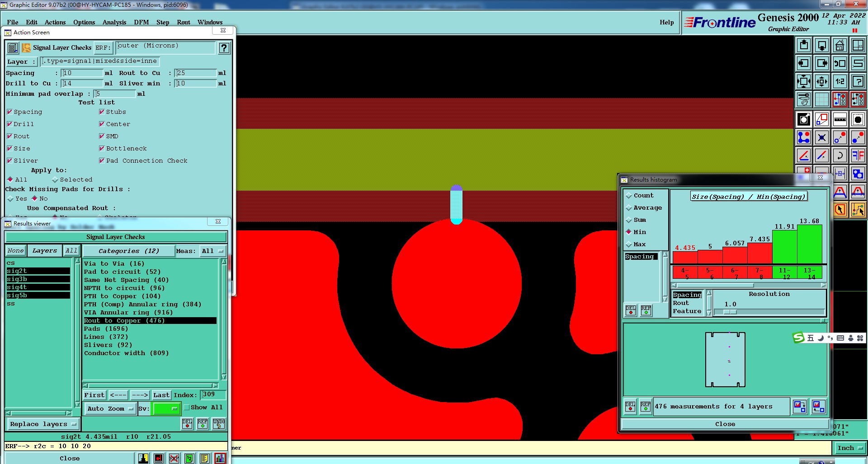868x464 pixels.
Task: Open the Analysis menu
Action: click(114, 22)
